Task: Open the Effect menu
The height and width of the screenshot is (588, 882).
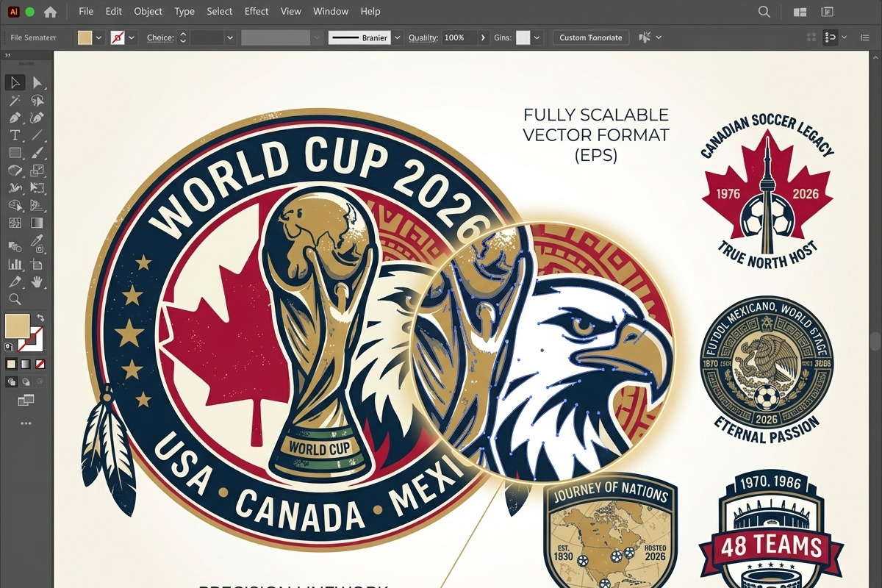Action: point(257,11)
